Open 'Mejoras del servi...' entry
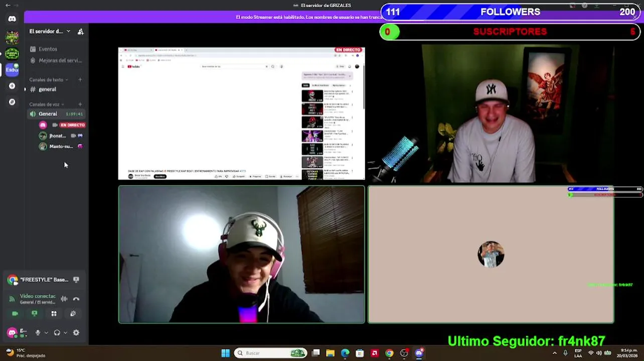 (x=57, y=61)
